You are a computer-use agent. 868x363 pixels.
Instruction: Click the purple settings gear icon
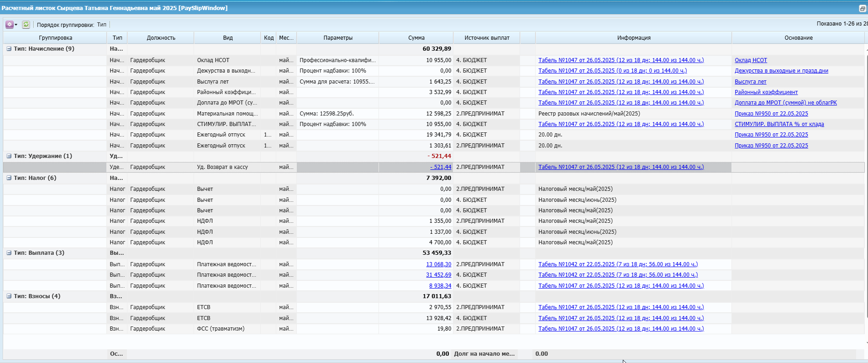[9, 25]
